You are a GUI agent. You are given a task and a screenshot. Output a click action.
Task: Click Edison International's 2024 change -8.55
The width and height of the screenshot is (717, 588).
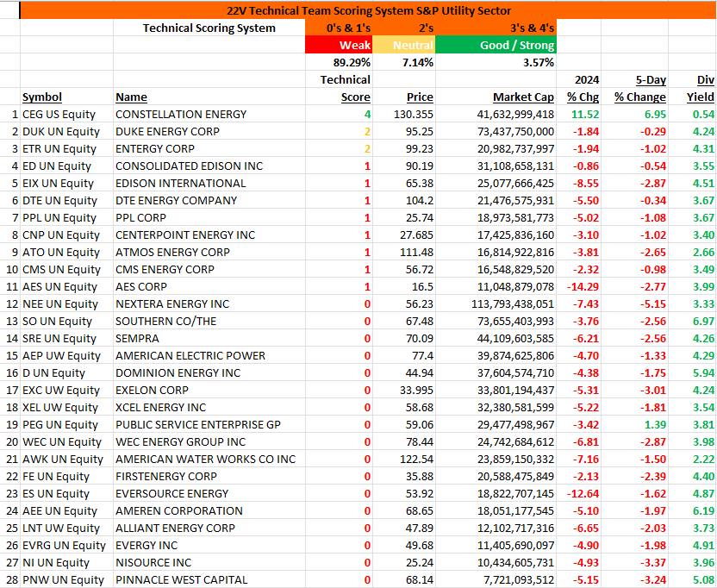coord(578,183)
